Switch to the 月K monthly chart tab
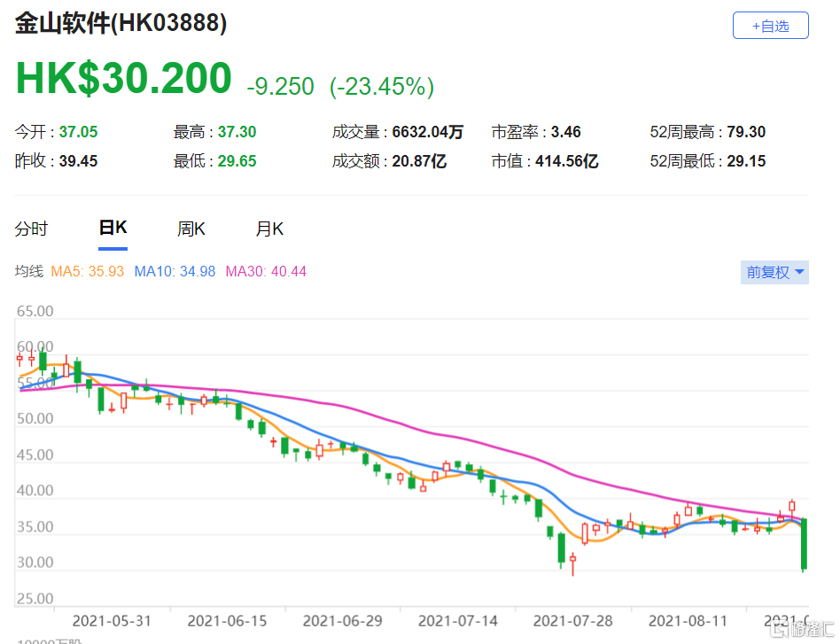 click(269, 229)
